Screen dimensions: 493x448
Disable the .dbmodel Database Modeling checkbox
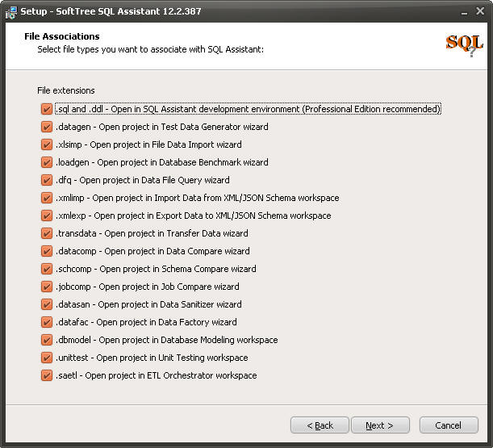click(x=47, y=340)
